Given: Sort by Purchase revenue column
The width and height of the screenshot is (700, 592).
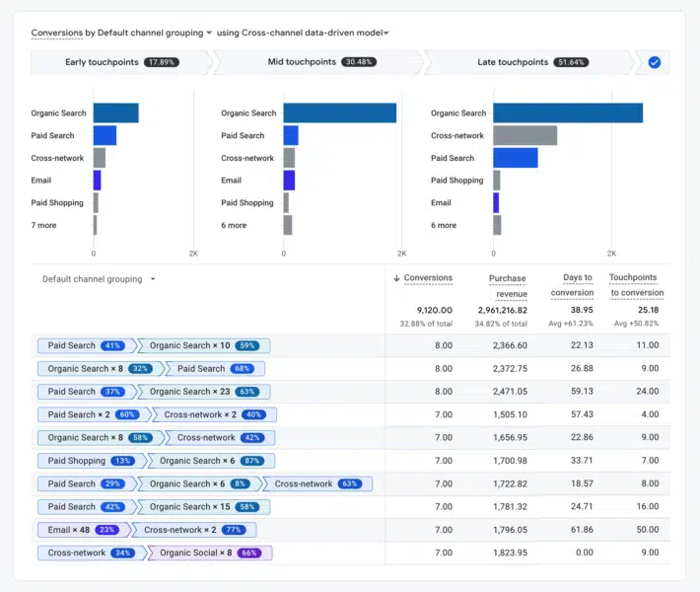Looking at the screenshot, I should (508, 285).
